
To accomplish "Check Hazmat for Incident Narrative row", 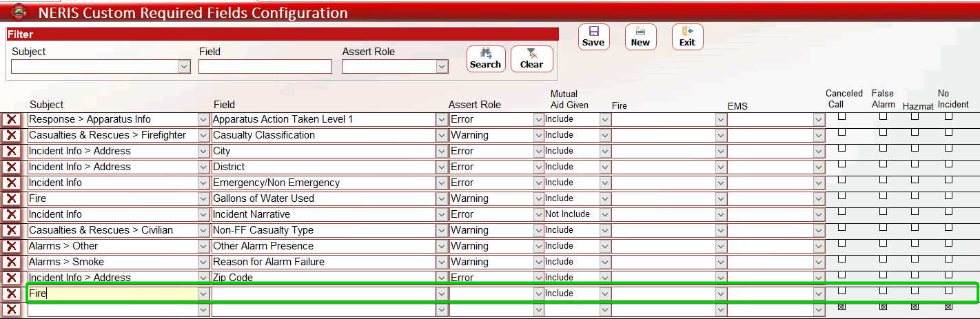I will pos(915,212).
